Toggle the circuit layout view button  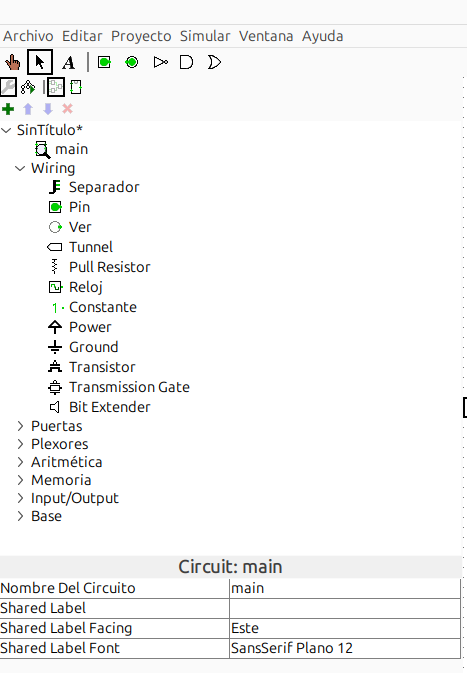(56, 87)
